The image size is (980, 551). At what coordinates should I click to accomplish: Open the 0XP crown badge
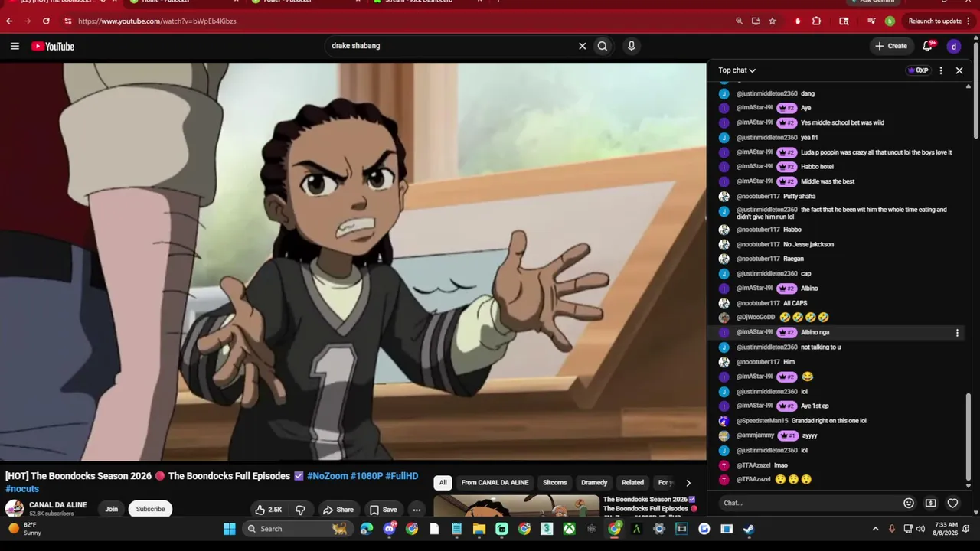click(x=918, y=70)
